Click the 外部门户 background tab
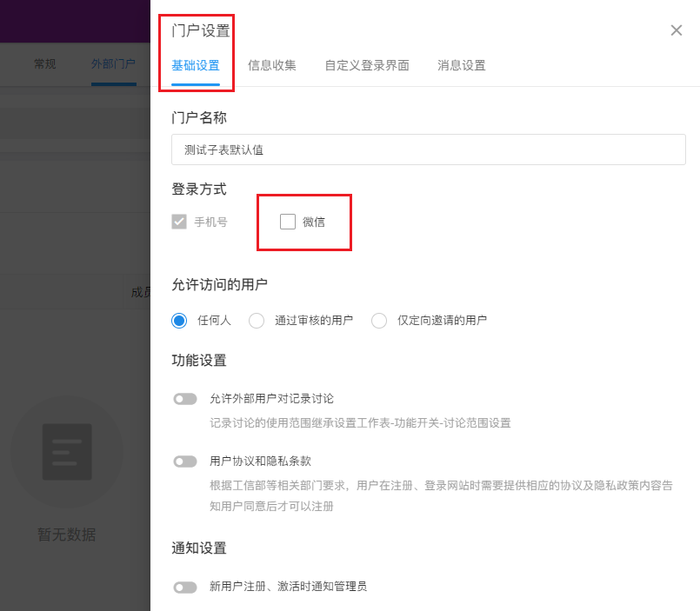 click(113, 64)
